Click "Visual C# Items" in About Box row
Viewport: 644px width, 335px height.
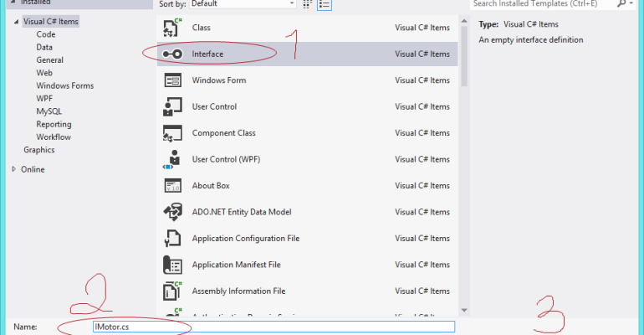(422, 185)
